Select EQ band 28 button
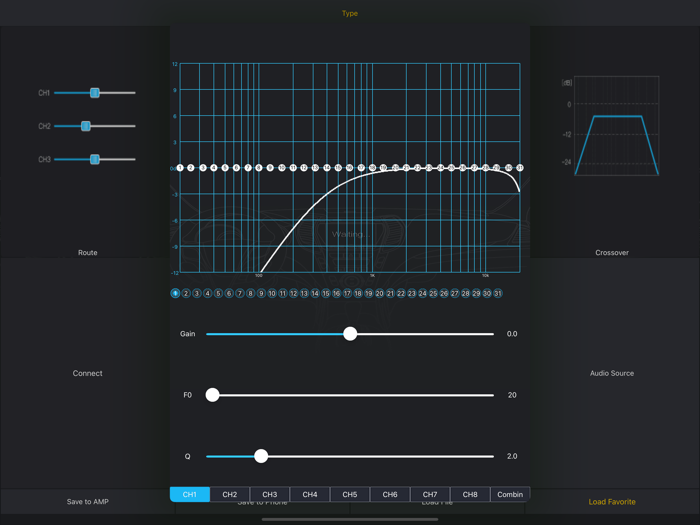 466,293
